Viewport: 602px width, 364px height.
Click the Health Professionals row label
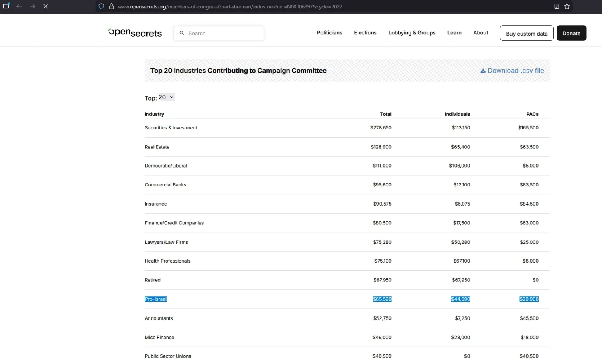coord(167,261)
